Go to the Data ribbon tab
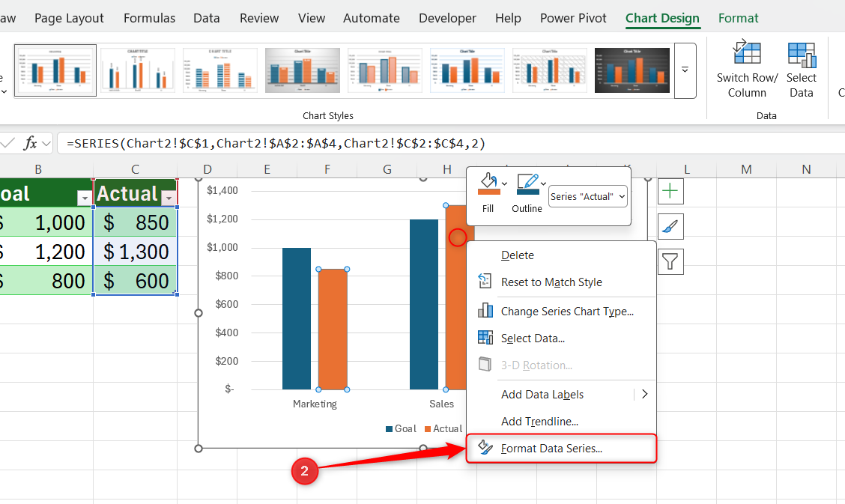This screenshot has height=504, width=845. pyautogui.click(x=207, y=18)
